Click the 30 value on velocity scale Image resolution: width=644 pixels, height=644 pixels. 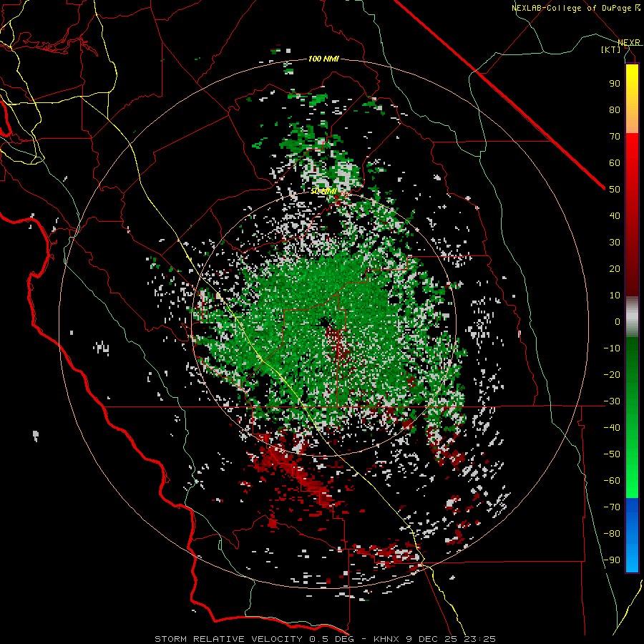pyautogui.click(x=615, y=243)
